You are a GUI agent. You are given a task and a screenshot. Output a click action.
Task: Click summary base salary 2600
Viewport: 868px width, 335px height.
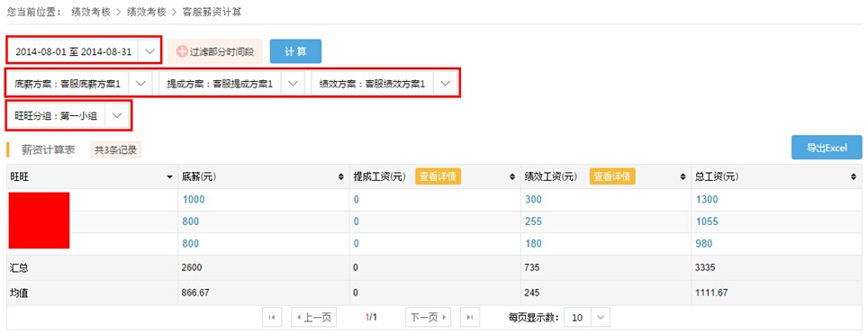pyautogui.click(x=192, y=268)
